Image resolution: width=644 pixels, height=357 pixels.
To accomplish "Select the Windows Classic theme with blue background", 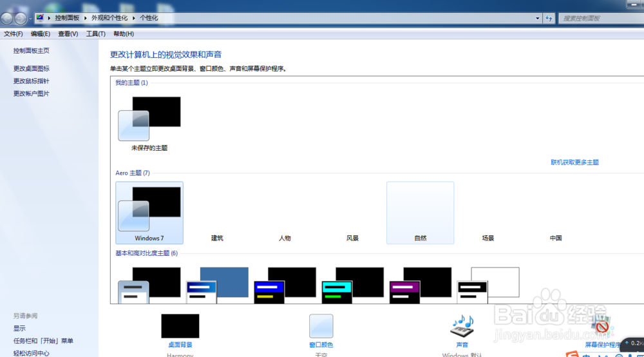I will pyautogui.click(x=217, y=285).
